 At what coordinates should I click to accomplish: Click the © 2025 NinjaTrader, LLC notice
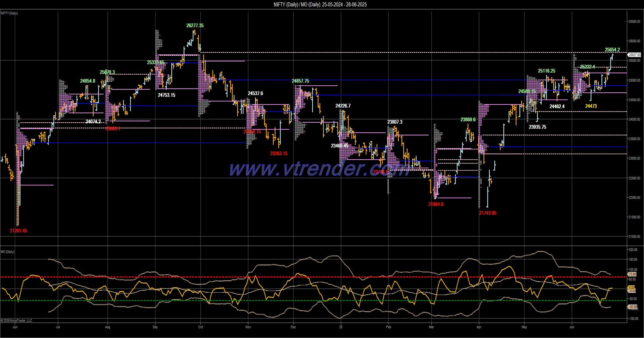pyautogui.click(x=16, y=321)
